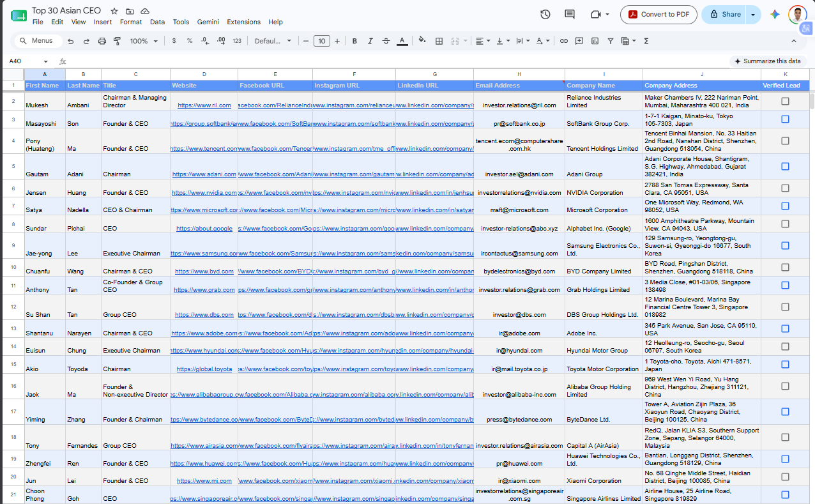Open the Share options dropdown arrow
This screenshot has height=504, width=815.
pos(754,14)
